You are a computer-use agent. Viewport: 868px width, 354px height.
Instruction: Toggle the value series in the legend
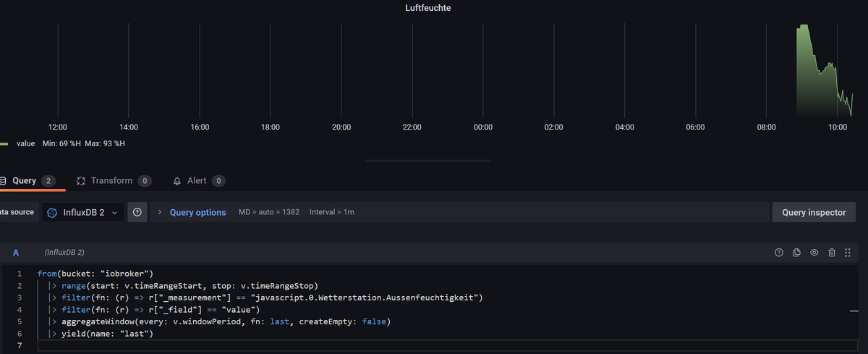click(x=25, y=143)
